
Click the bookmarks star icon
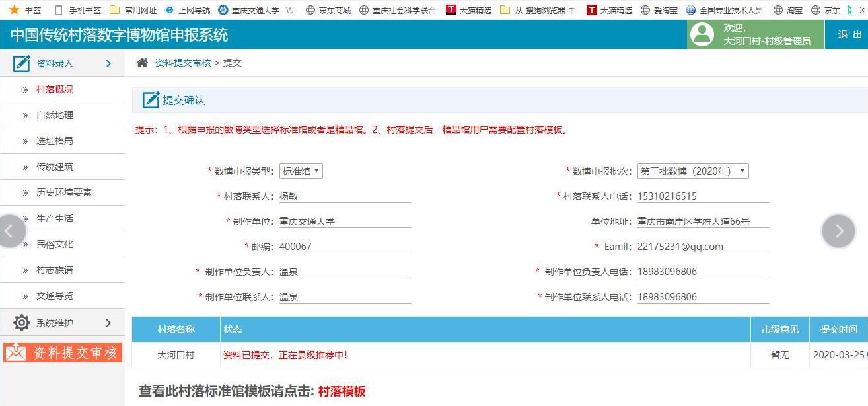click(x=14, y=10)
